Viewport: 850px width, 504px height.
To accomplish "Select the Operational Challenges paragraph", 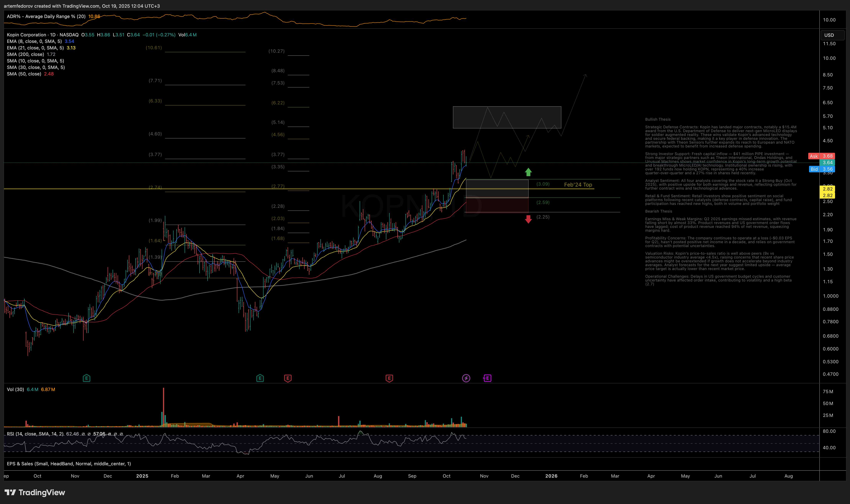I will (x=718, y=280).
